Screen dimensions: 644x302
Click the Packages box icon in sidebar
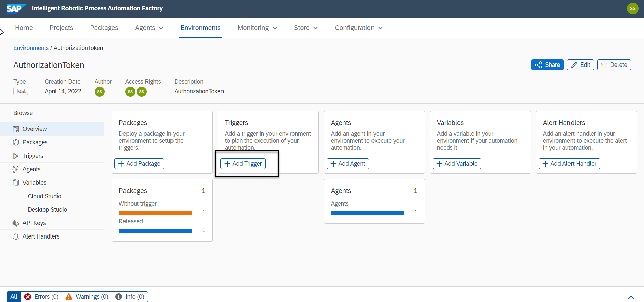tap(16, 142)
